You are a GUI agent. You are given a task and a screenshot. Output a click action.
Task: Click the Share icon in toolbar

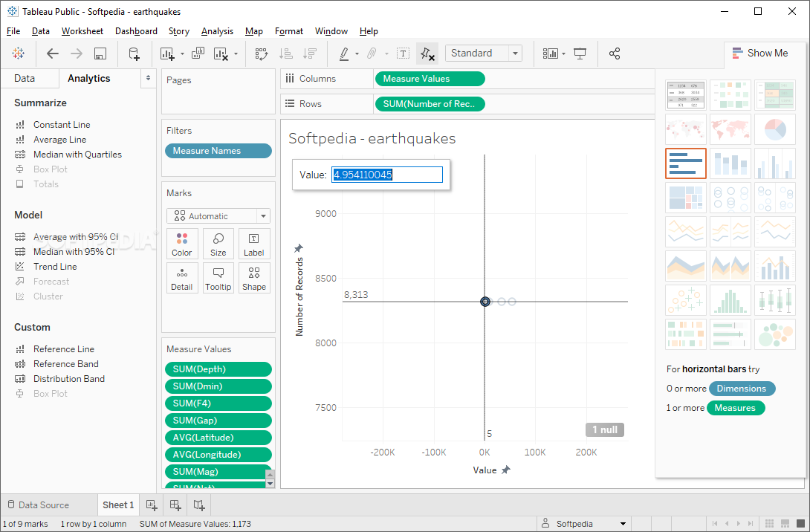pyautogui.click(x=615, y=53)
